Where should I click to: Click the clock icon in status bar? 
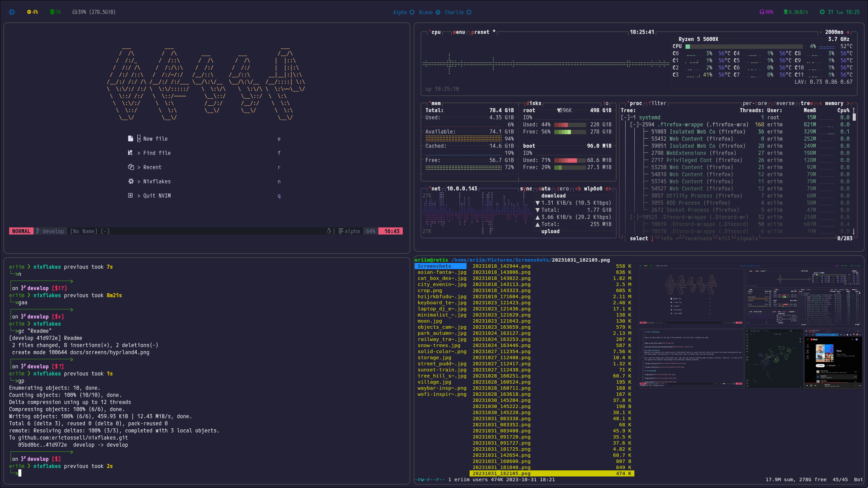pos(822,12)
